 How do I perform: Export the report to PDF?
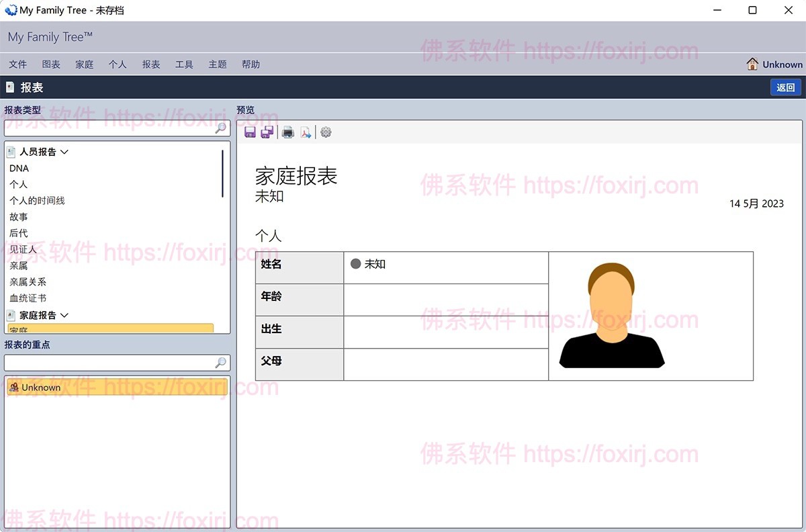pyautogui.click(x=306, y=132)
